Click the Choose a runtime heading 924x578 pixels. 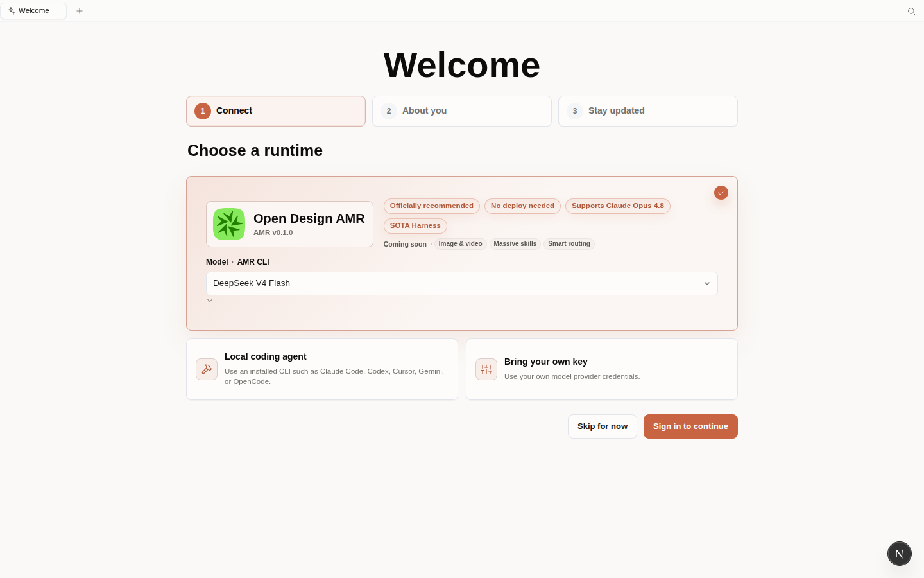[x=255, y=150]
